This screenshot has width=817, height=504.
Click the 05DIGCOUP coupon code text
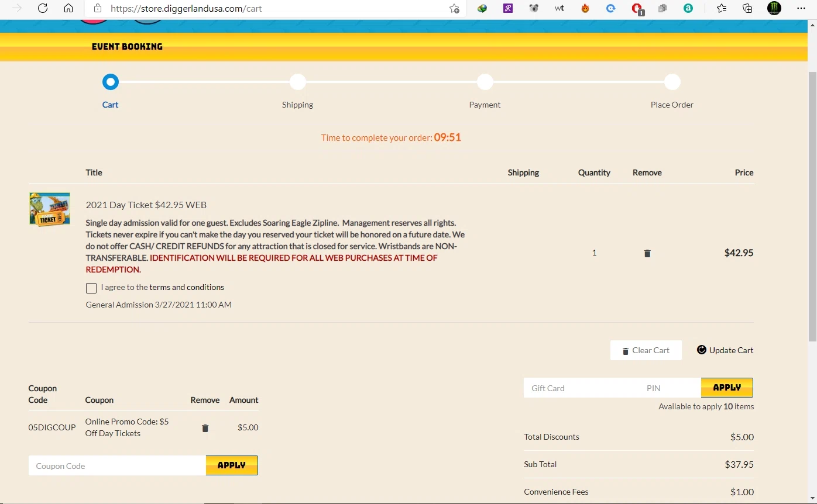tap(52, 427)
